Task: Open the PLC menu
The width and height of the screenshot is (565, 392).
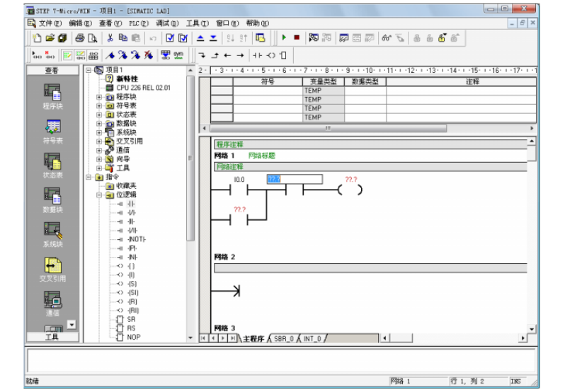Action: pos(139,23)
